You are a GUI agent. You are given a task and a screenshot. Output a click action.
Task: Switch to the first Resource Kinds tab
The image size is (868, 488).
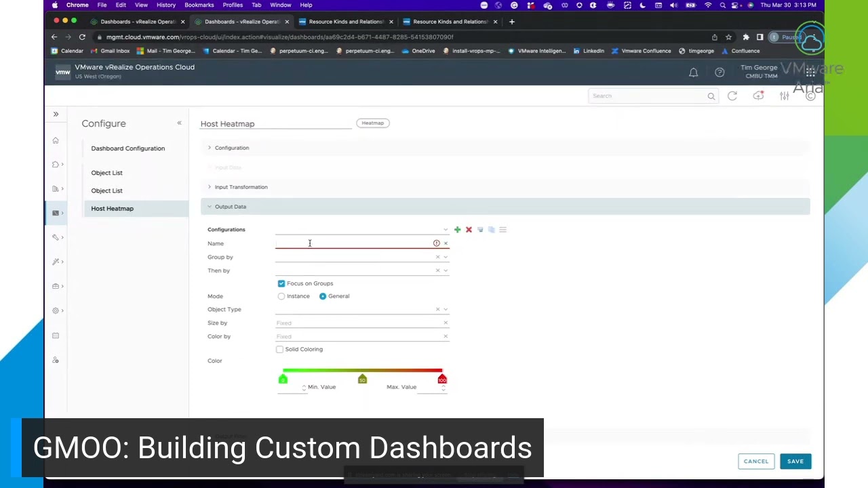pos(344,22)
